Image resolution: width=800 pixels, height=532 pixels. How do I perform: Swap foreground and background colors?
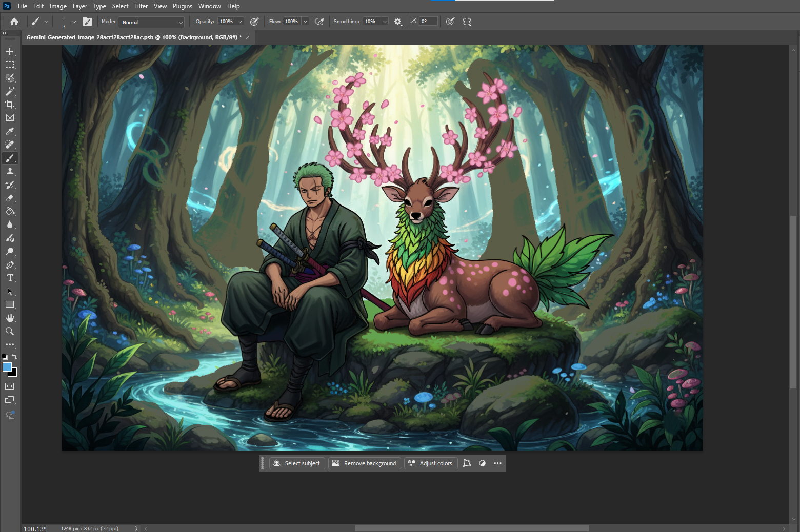[14, 356]
